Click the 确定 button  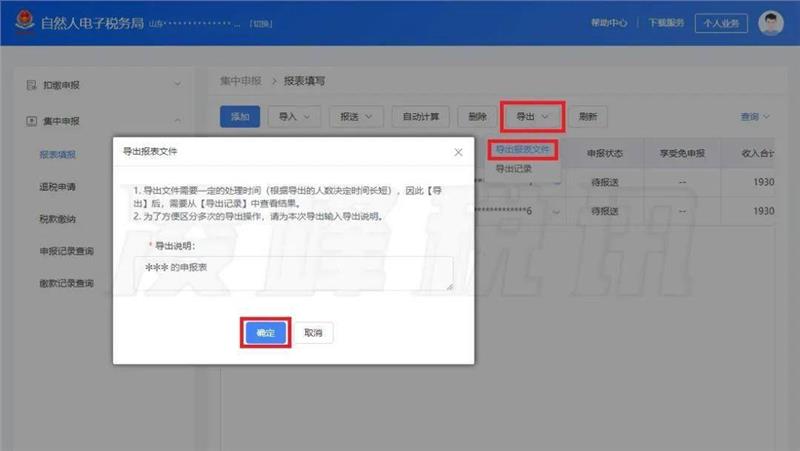pyautogui.click(x=265, y=332)
